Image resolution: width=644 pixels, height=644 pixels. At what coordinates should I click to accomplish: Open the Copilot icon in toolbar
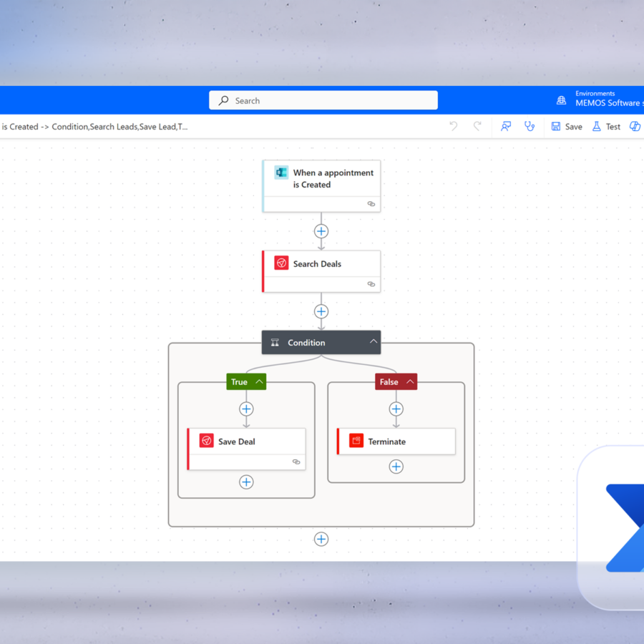[635, 126]
